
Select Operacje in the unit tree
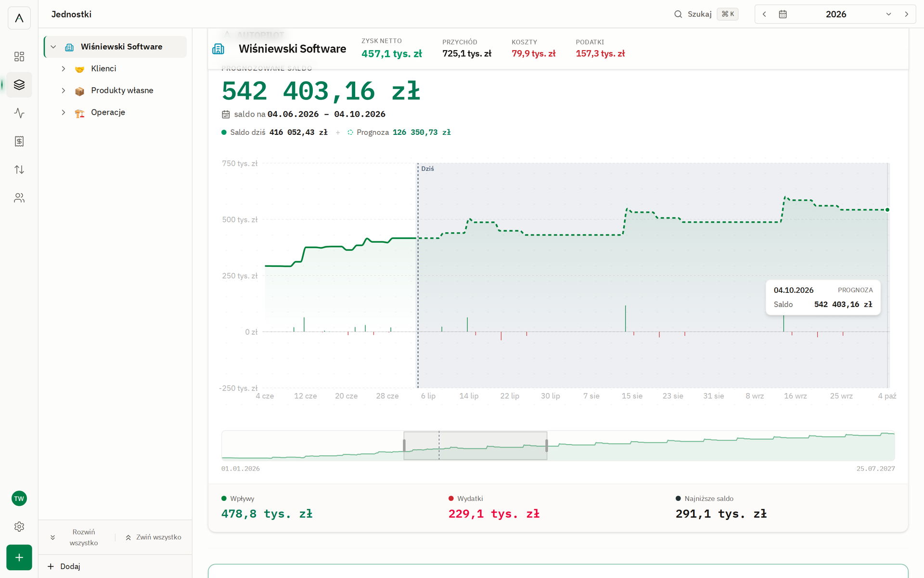click(108, 112)
